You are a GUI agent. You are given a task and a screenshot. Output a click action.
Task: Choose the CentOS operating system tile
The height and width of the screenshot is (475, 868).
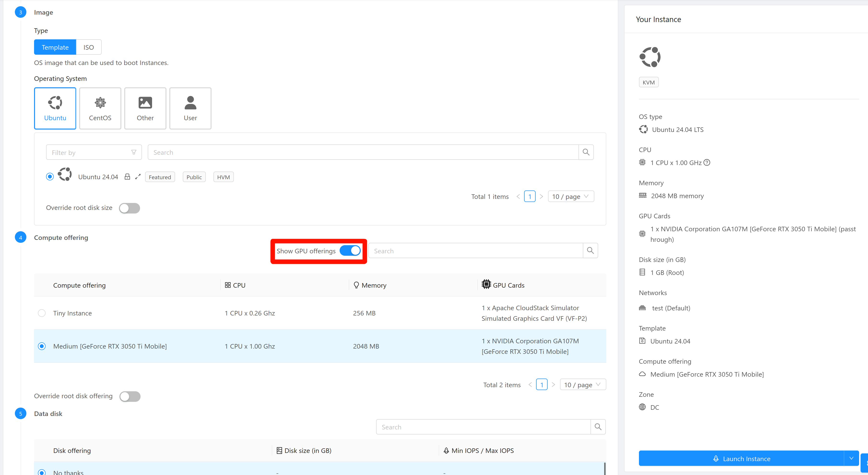pos(100,108)
